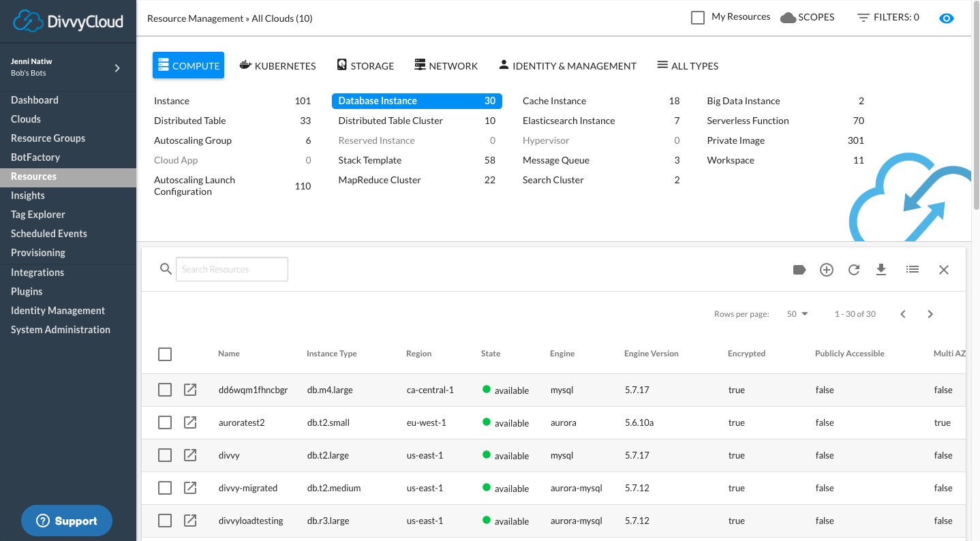This screenshot has height=541, width=980.
Task: Open Tag Explorer in the sidebar
Action: 38,215
